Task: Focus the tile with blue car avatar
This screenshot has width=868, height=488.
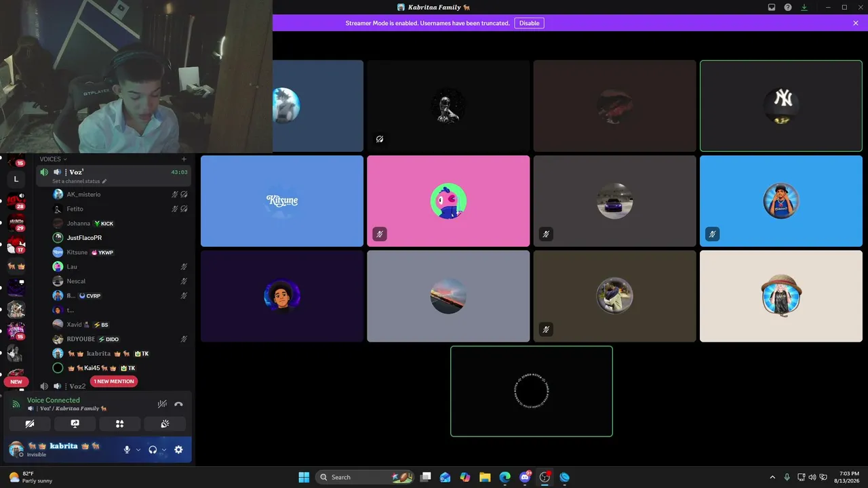Action: (x=615, y=201)
